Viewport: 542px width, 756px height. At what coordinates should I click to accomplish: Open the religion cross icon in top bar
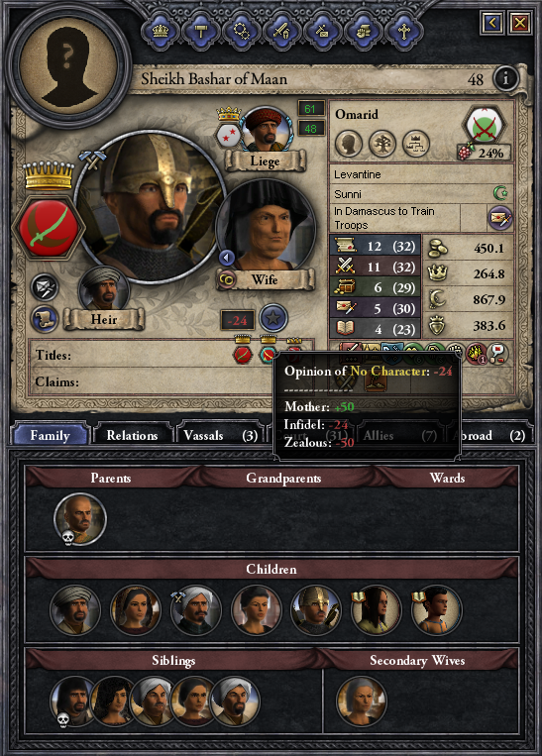click(x=403, y=32)
